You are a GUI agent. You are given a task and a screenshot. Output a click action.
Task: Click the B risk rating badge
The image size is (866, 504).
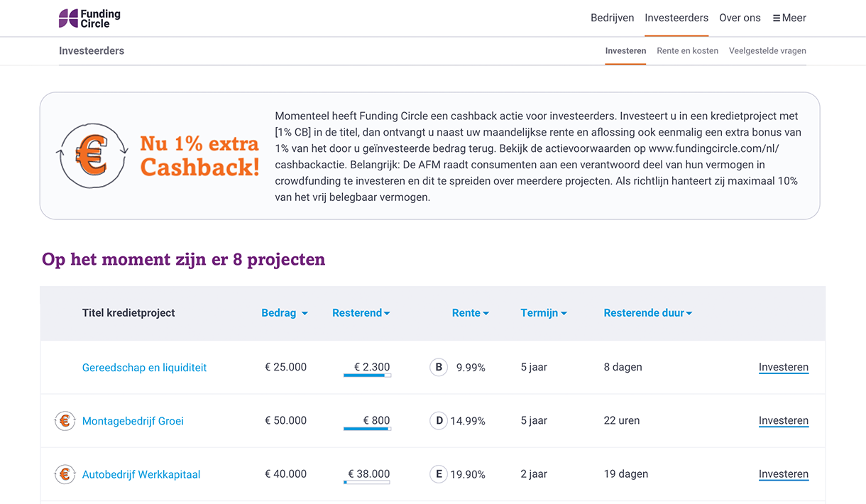click(439, 368)
